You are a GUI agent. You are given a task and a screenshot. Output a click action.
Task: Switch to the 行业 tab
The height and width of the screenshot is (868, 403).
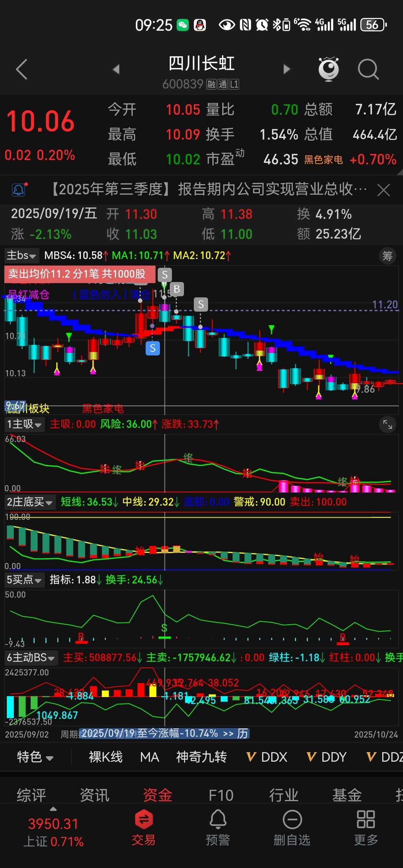tap(284, 795)
